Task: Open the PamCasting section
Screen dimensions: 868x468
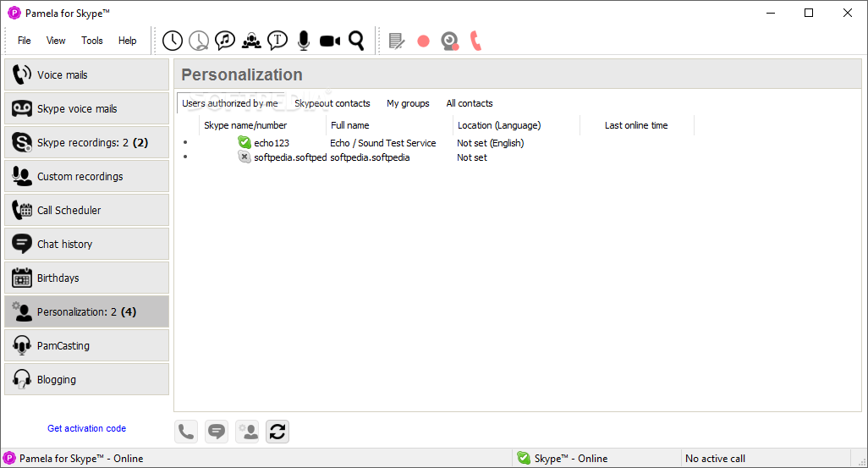Action: (87, 345)
